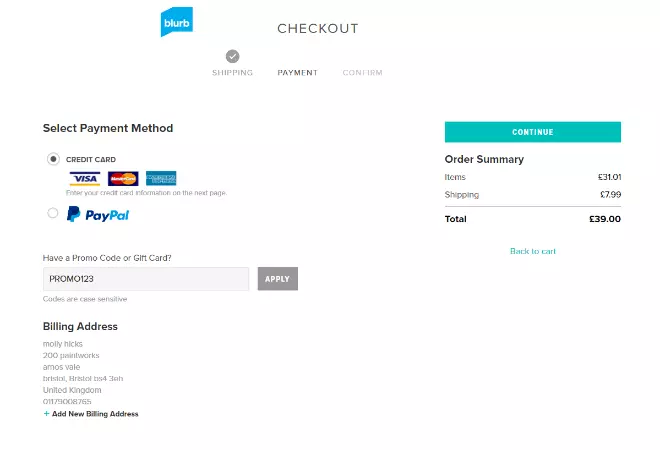This screenshot has width=660, height=450.
Task: Click the shipping step checkmark icon
Action: (x=232, y=57)
